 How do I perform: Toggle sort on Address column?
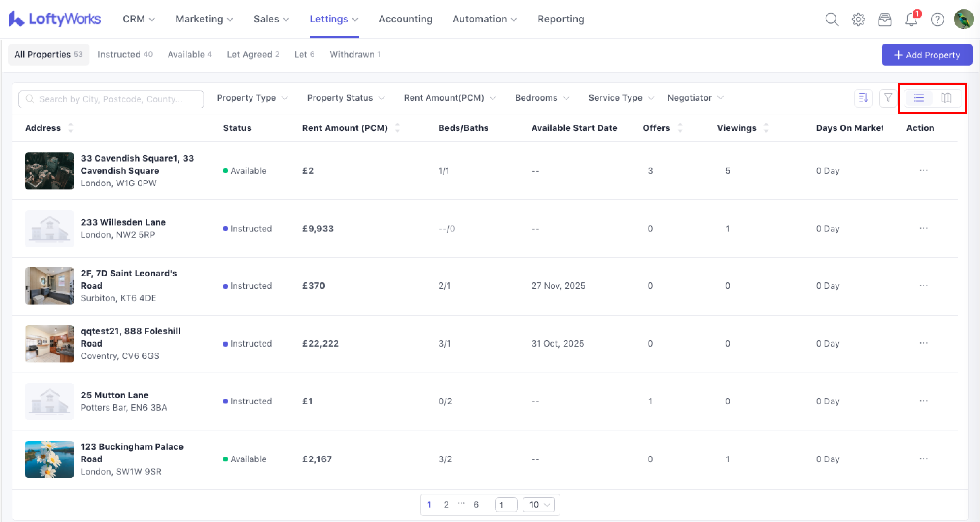point(70,128)
